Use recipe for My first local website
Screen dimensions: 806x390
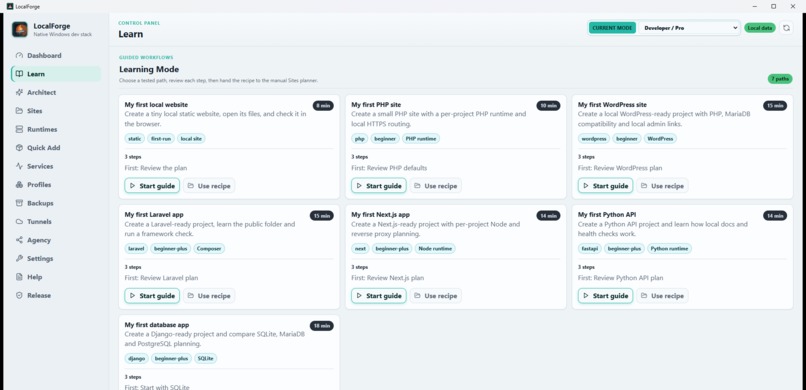click(x=209, y=185)
